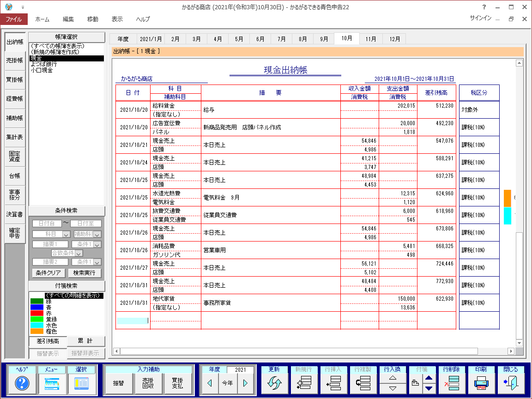Viewport: 532px width, 399px height.
Task: Open the 売掛帳 sidebar tab
Action: click(x=15, y=61)
